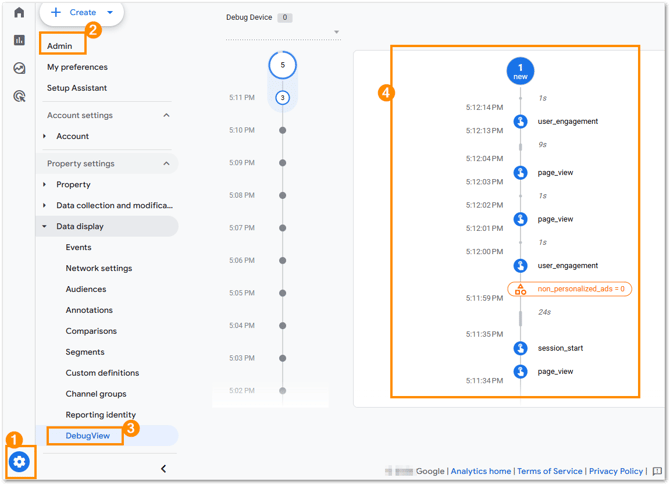Open Custom definitions

click(102, 373)
